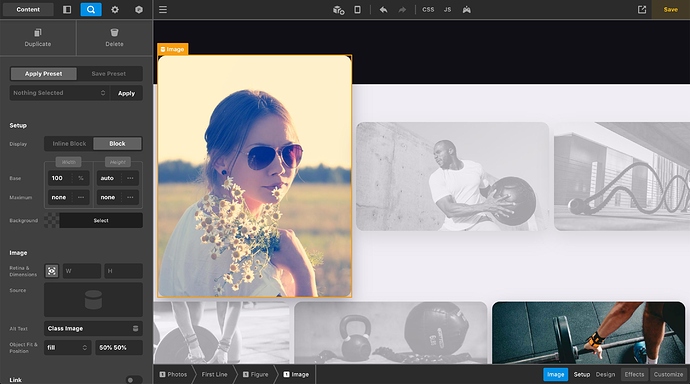Image resolution: width=690 pixels, height=384 pixels.
Task: Edit the base height auto field
Action: click(109, 178)
